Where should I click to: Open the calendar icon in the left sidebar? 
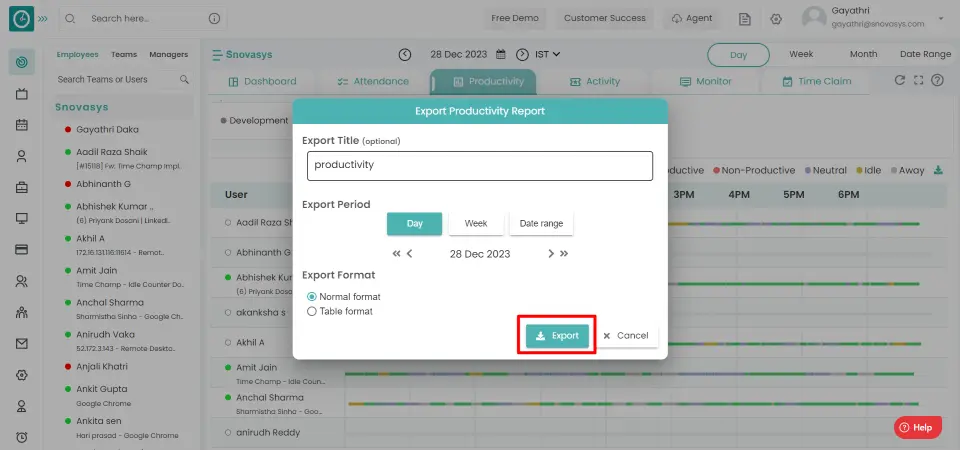[21, 125]
